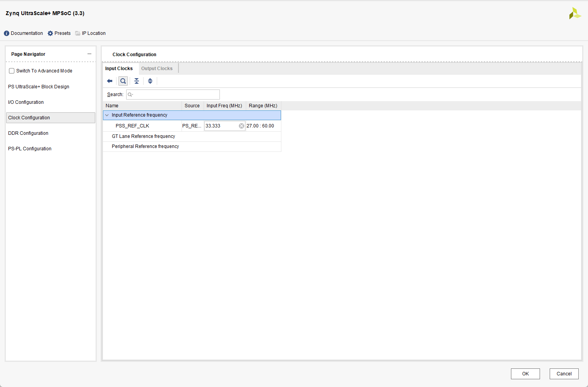This screenshot has width=588, height=387.
Task: Enable Switch To Advanced Mode checkbox
Action: tap(12, 71)
